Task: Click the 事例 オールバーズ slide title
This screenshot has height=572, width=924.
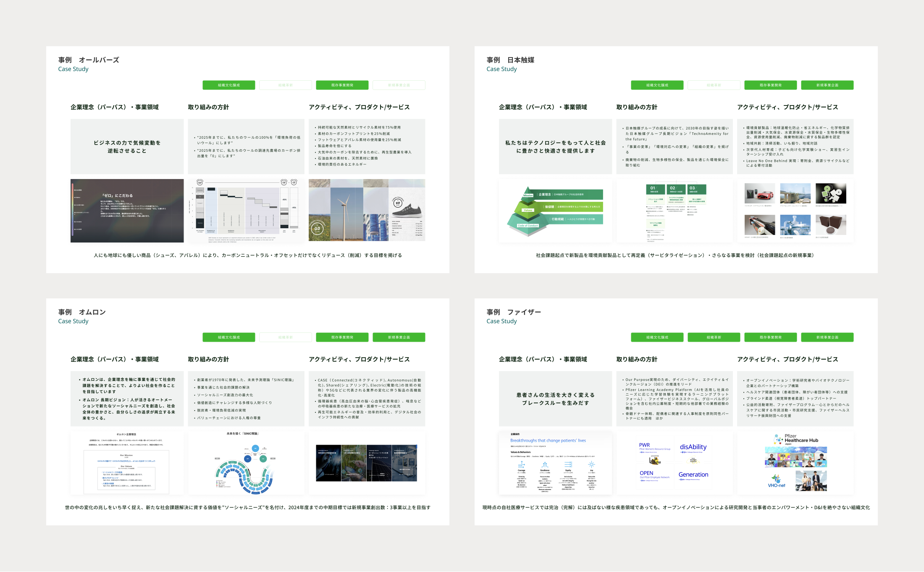Action: (89, 60)
